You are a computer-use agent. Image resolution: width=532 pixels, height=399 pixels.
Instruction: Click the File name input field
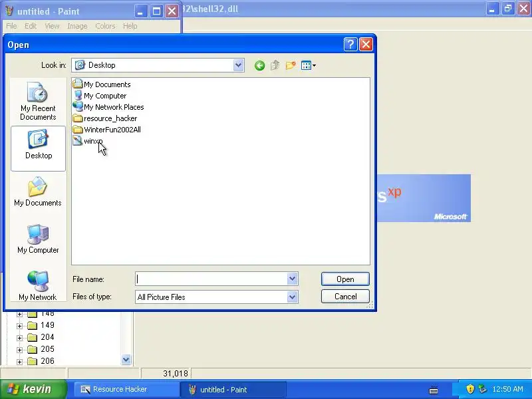coord(211,279)
